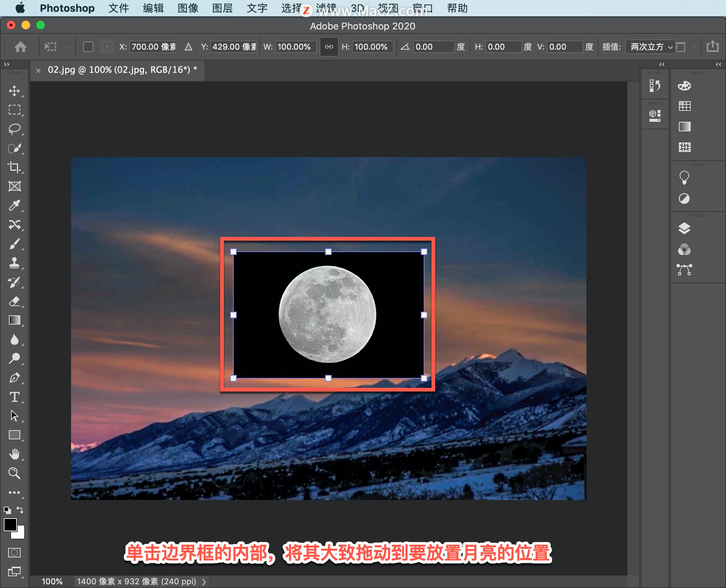Open the Apple menu
The width and height of the screenshot is (726, 588).
click(20, 8)
